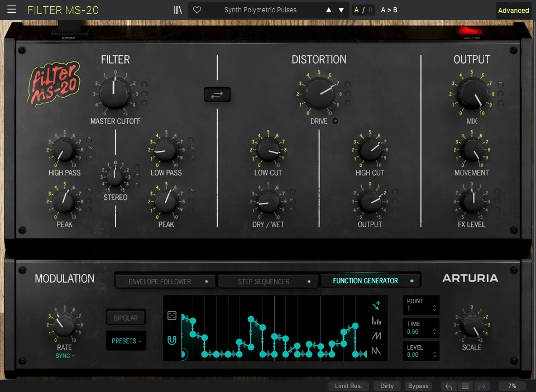The width and height of the screenshot is (536, 392).
Task: Open the function generator Presets dropdown
Action: pos(126,341)
